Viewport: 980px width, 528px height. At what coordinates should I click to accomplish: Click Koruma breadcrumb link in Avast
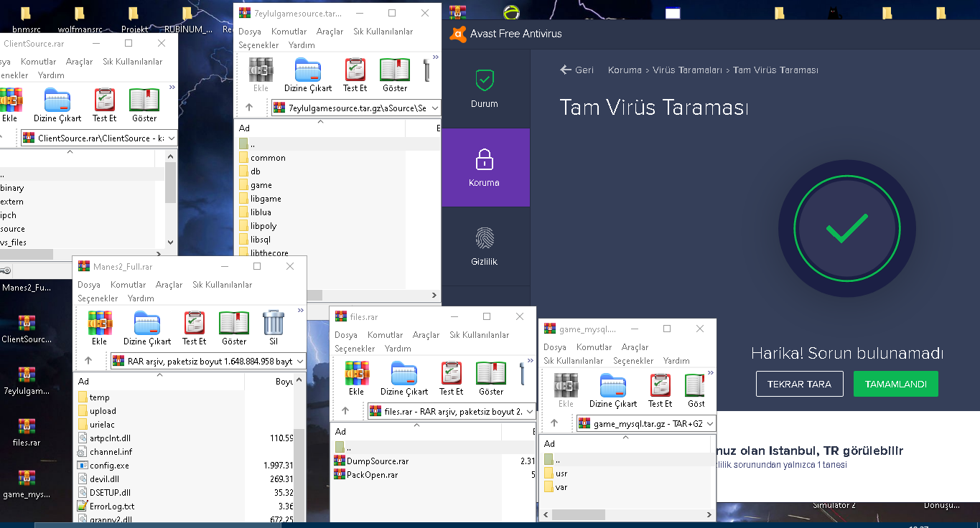[625, 70]
